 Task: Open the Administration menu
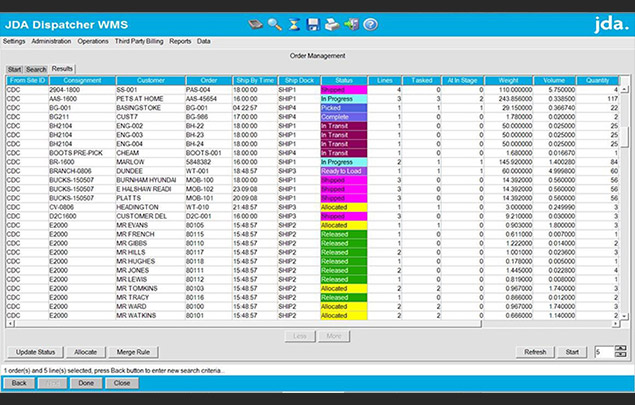(51, 41)
